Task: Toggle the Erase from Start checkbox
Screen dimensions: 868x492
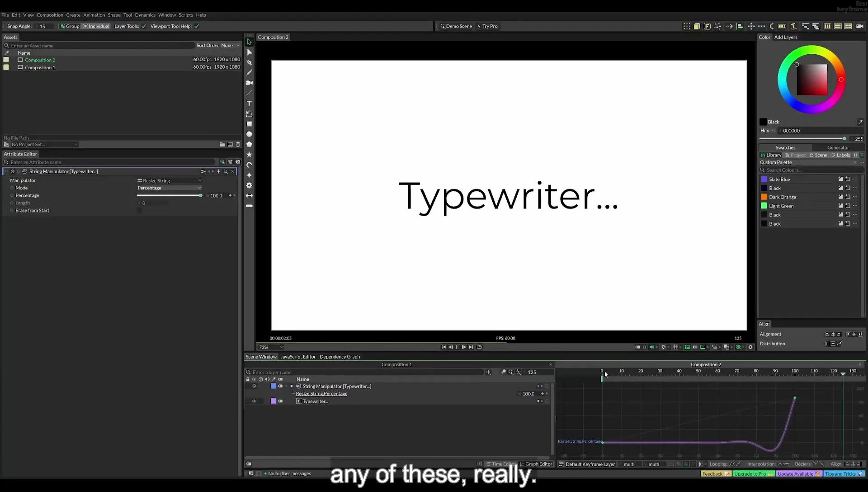Action: 139,211
